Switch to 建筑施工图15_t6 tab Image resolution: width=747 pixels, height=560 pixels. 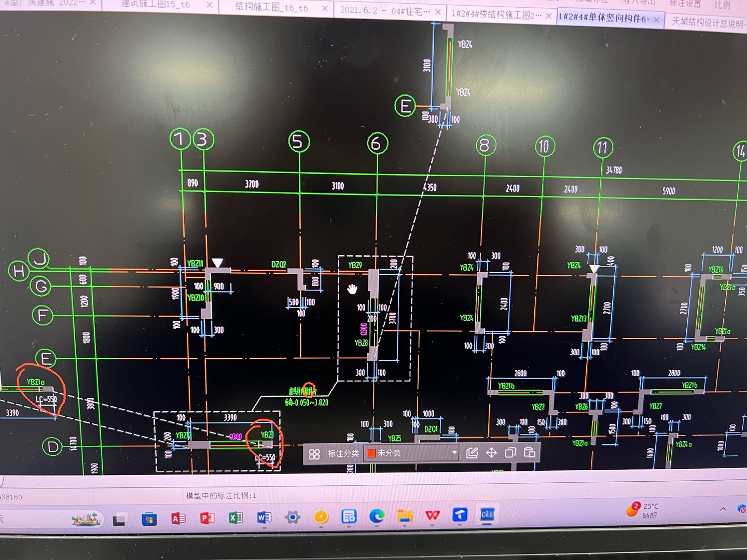[x=156, y=4]
